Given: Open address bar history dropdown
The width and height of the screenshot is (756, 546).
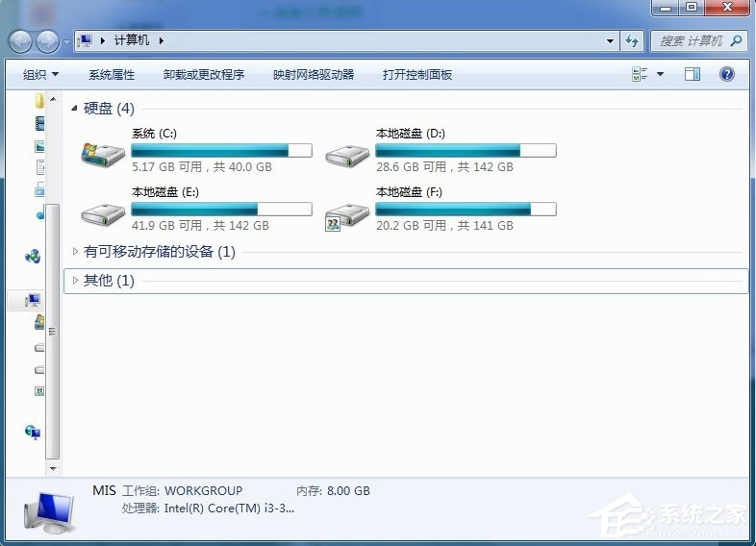Looking at the screenshot, I should 610,41.
